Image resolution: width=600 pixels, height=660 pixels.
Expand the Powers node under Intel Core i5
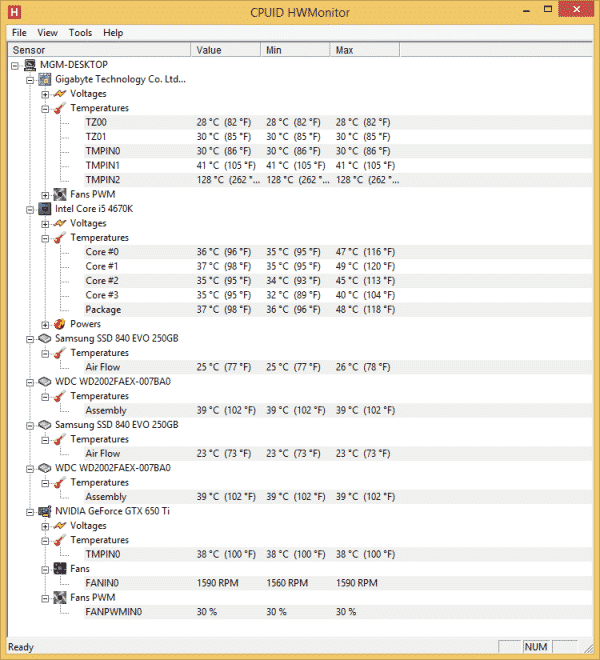tap(45, 324)
